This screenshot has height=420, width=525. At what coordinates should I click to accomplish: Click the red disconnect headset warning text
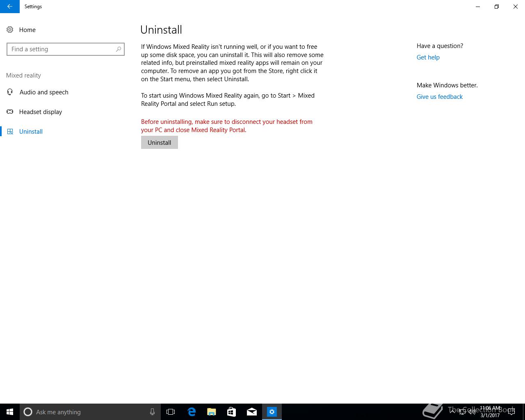(x=227, y=126)
